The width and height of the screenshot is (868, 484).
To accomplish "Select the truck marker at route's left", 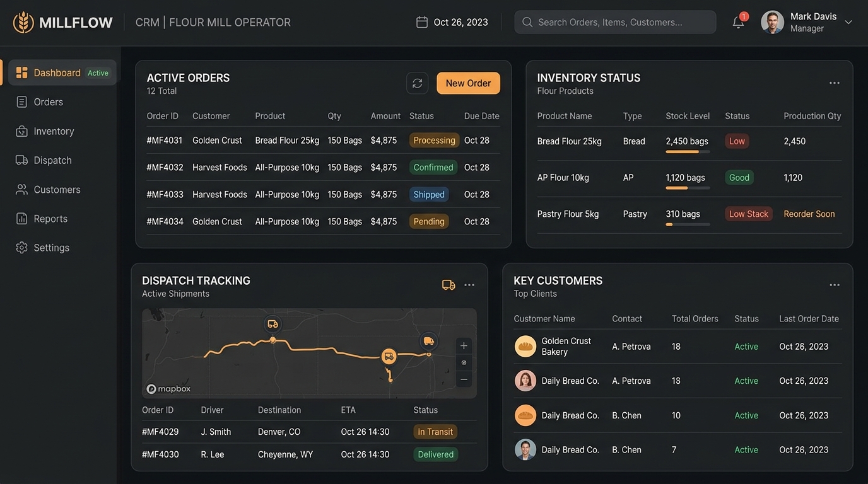I will (x=273, y=324).
